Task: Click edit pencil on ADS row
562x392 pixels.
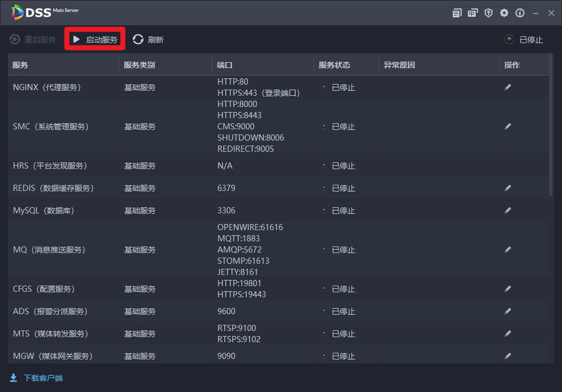Action: pos(508,311)
